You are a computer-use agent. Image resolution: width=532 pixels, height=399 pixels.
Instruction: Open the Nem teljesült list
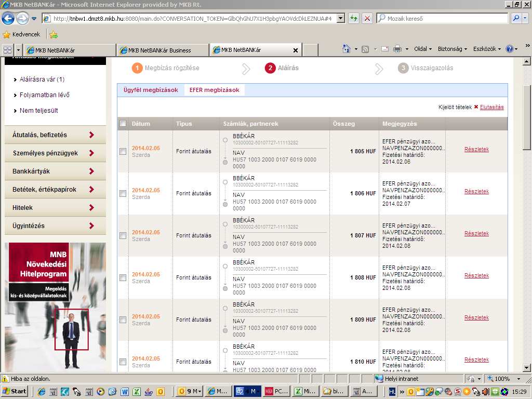[x=38, y=111]
